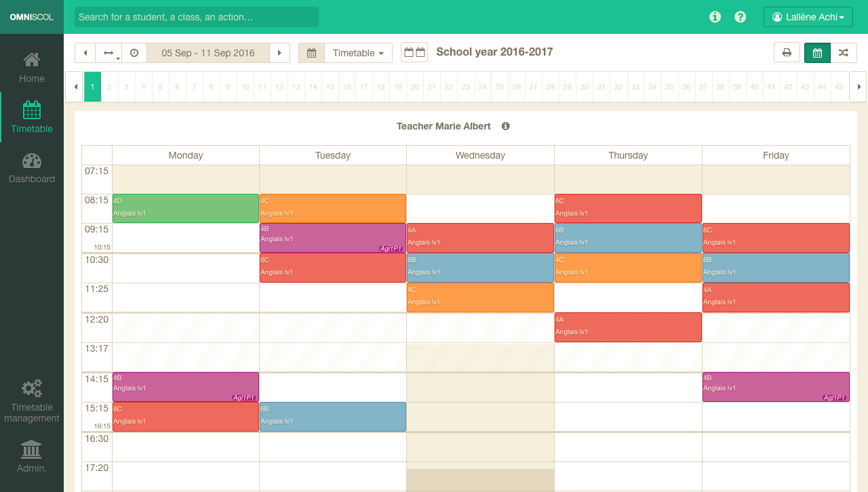
Task: Expand the horizontal arrows range dropdown
Action: (108, 53)
